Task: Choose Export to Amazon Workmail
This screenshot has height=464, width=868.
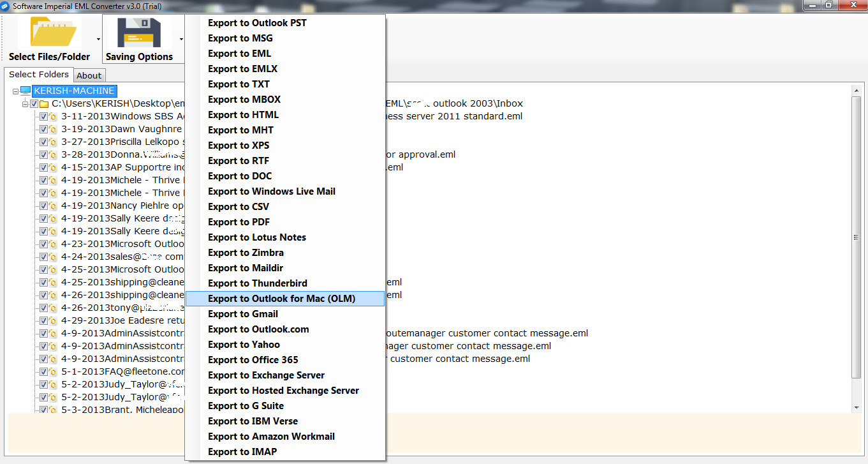Action: [x=285, y=437]
